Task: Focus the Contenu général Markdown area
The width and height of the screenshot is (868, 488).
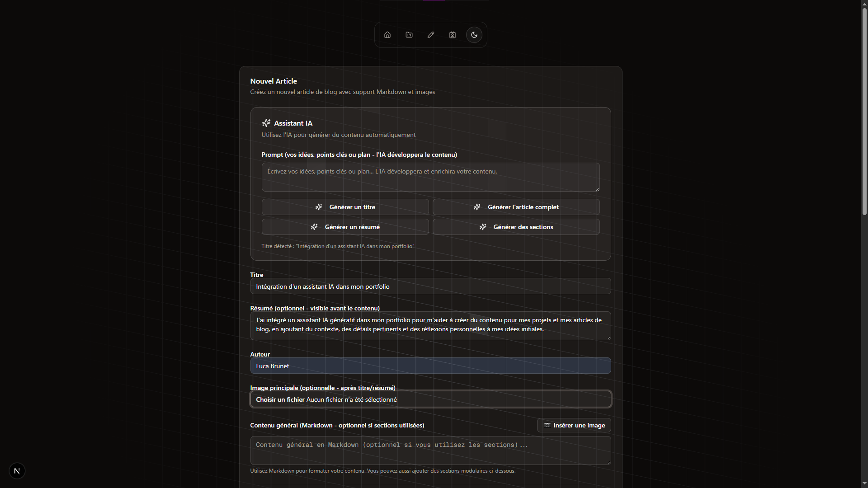Action: 430,450
